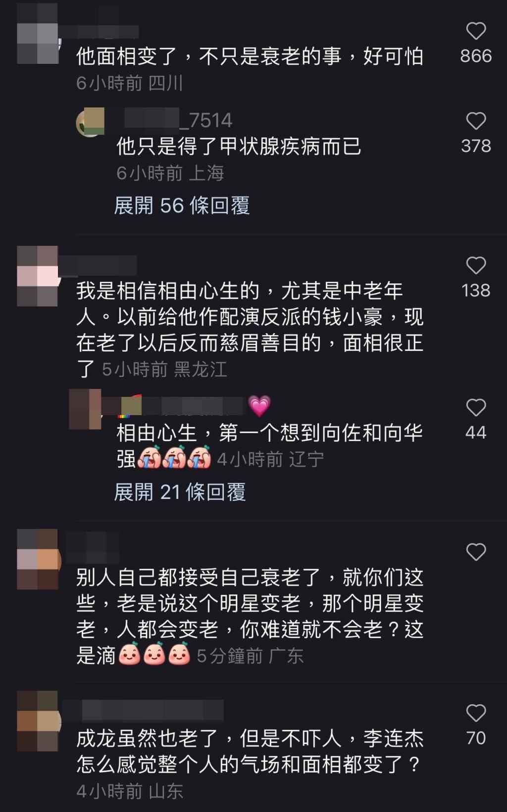Viewport: 507px width, 812px height.
Task: Open Guangdong commenter's avatar
Action: 38,559
